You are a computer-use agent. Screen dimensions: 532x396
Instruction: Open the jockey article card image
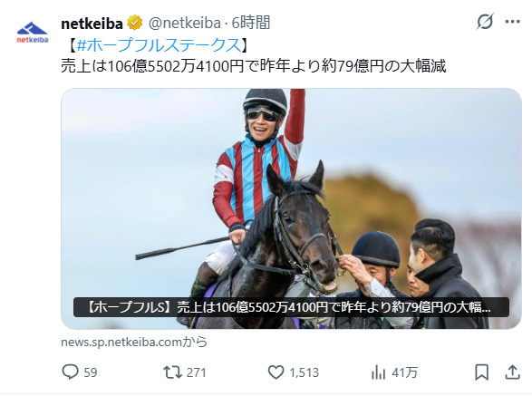coord(291,208)
